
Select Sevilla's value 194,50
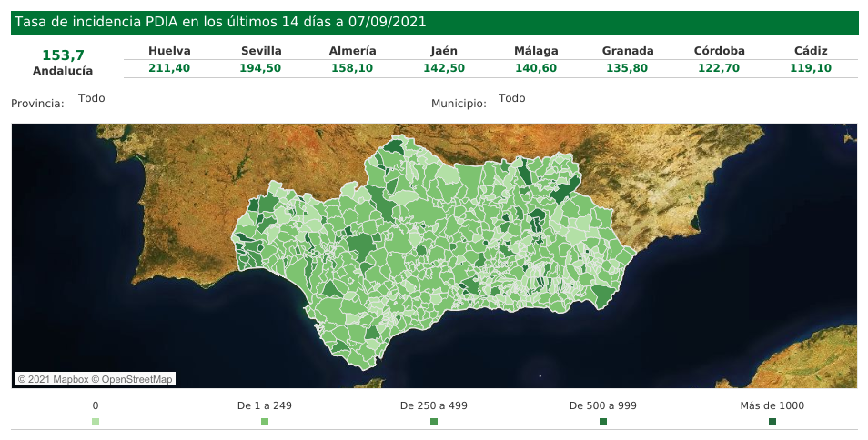[x=260, y=68]
